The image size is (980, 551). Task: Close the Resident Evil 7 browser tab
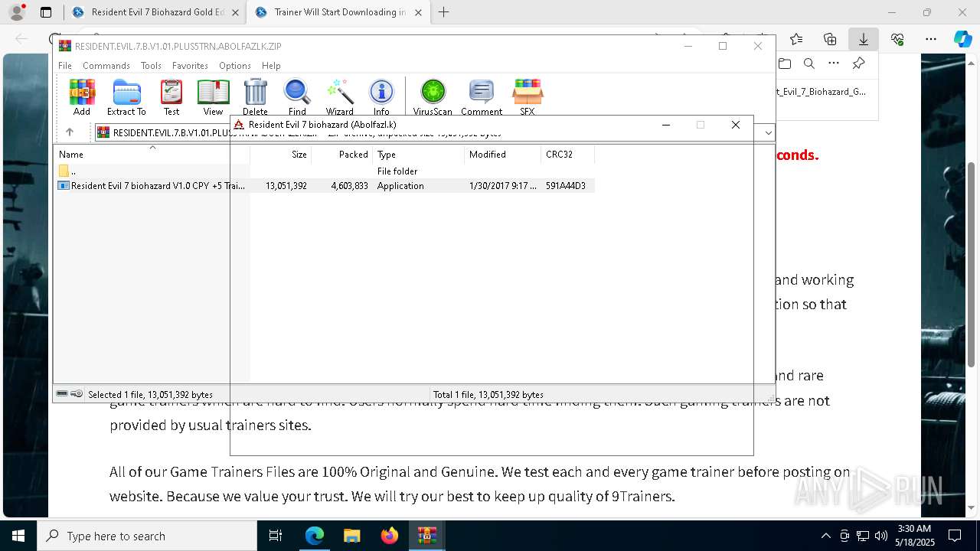click(235, 12)
